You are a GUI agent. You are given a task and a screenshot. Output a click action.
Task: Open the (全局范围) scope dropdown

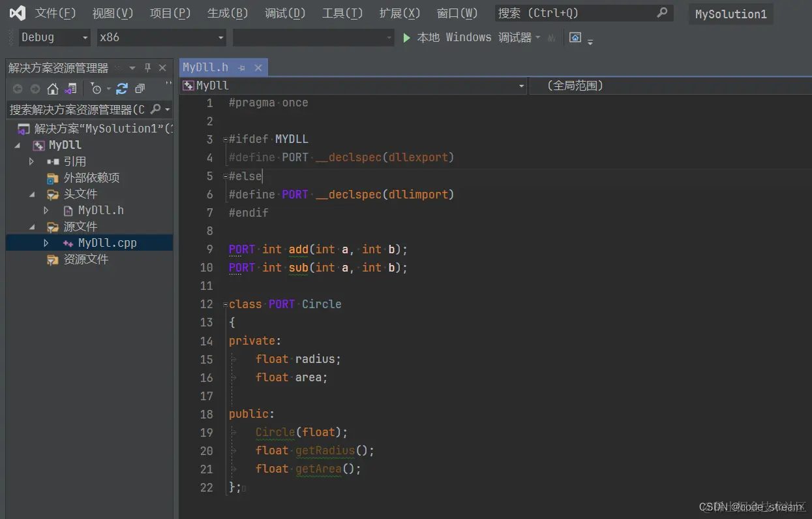coord(670,86)
